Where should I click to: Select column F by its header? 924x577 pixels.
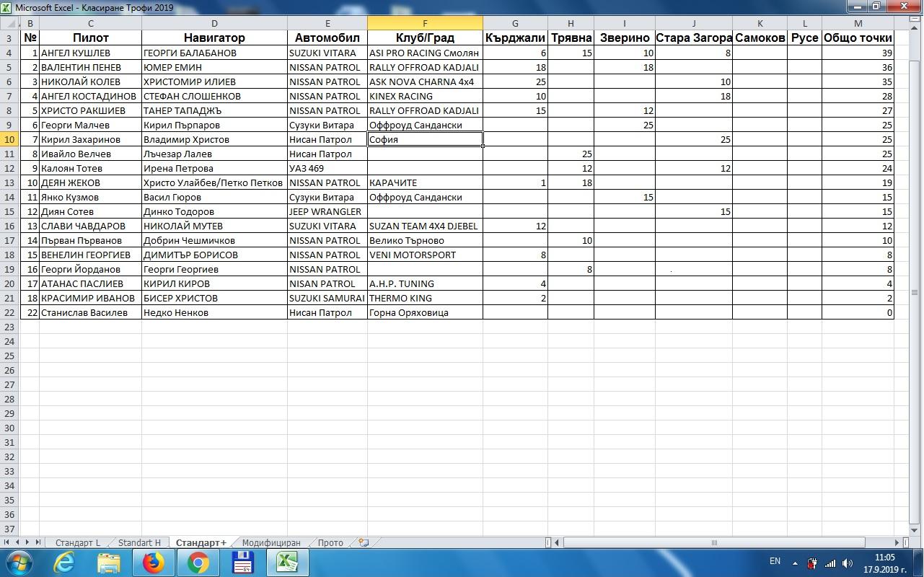[425, 23]
